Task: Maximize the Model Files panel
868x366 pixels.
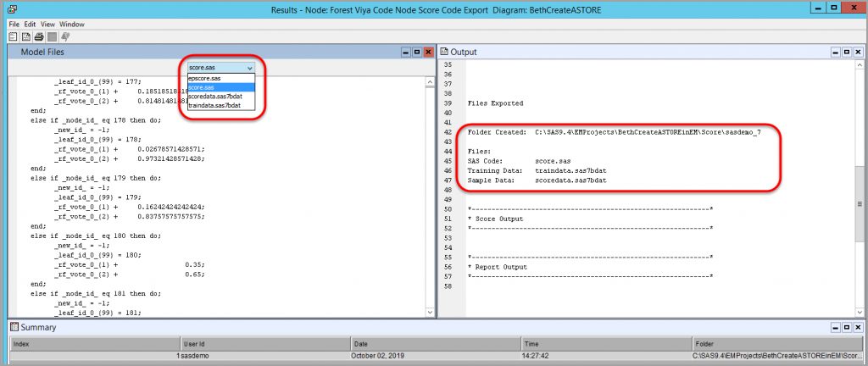Action: pyautogui.click(x=415, y=52)
